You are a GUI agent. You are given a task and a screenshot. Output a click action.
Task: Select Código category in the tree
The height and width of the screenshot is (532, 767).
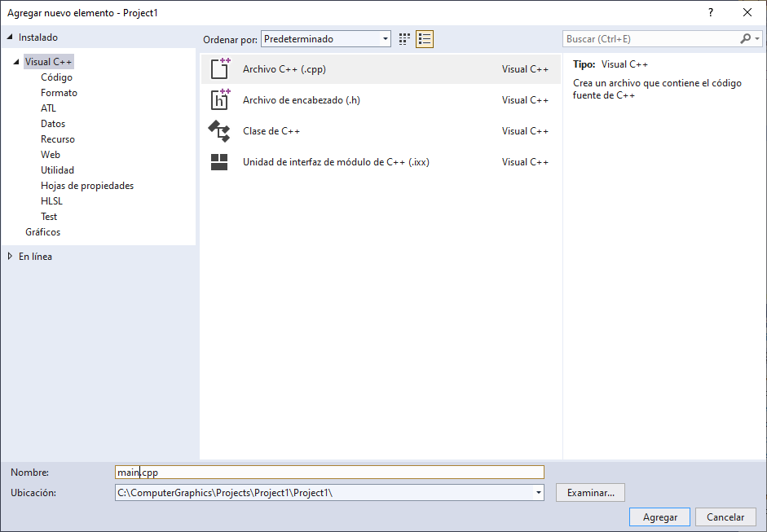tap(56, 77)
